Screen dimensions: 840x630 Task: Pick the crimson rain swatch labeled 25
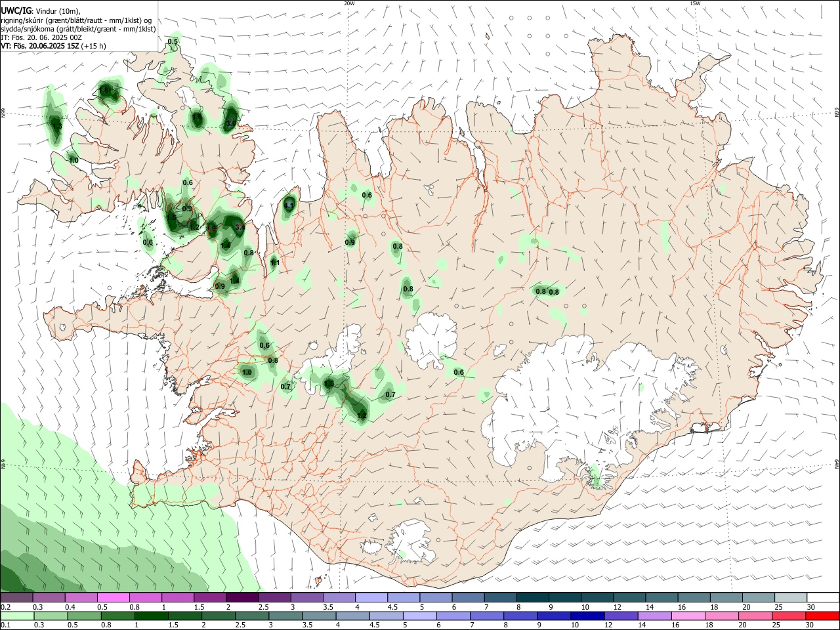click(789, 616)
